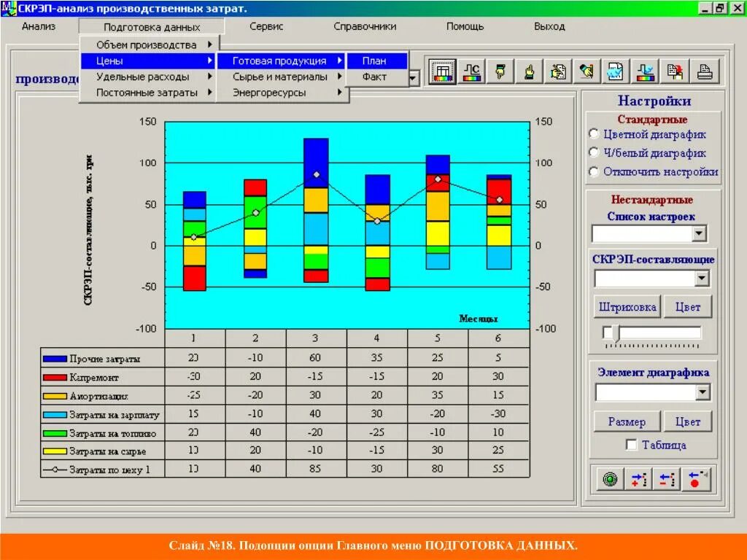Click the green 'Затраты на топливо' legend swatch
This screenshot has width=747, height=560.
(x=54, y=433)
